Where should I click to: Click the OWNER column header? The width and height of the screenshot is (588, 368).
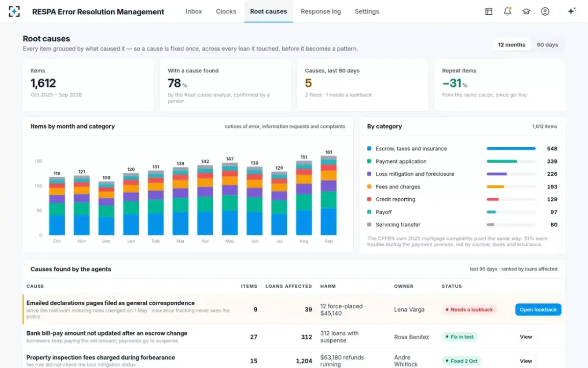404,286
